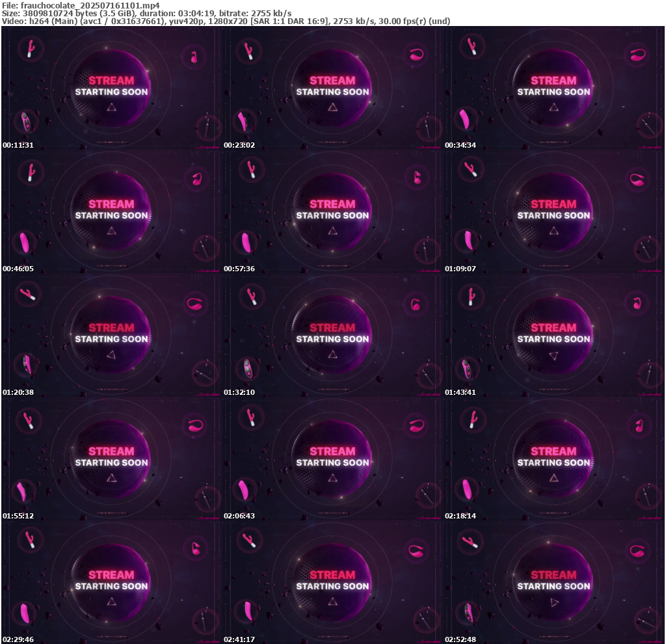Click the triangle icon in the 01:32:10 frame

[333, 355]
